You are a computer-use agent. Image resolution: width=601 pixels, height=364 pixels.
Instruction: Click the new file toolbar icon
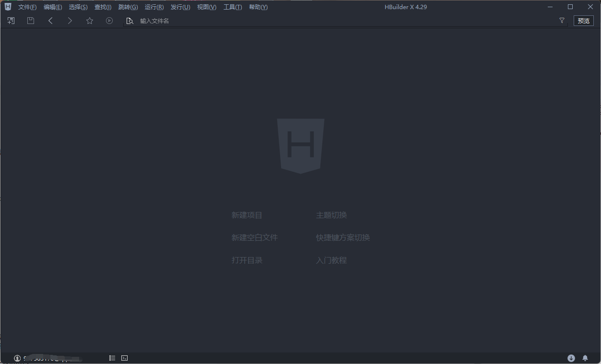pos(11,21)
